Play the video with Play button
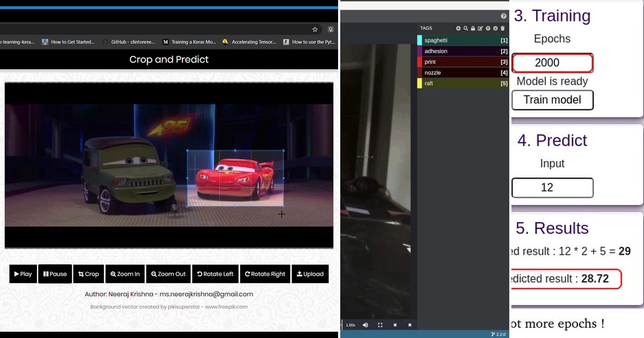This screenshot has height=338, width=644. [23, 274]
